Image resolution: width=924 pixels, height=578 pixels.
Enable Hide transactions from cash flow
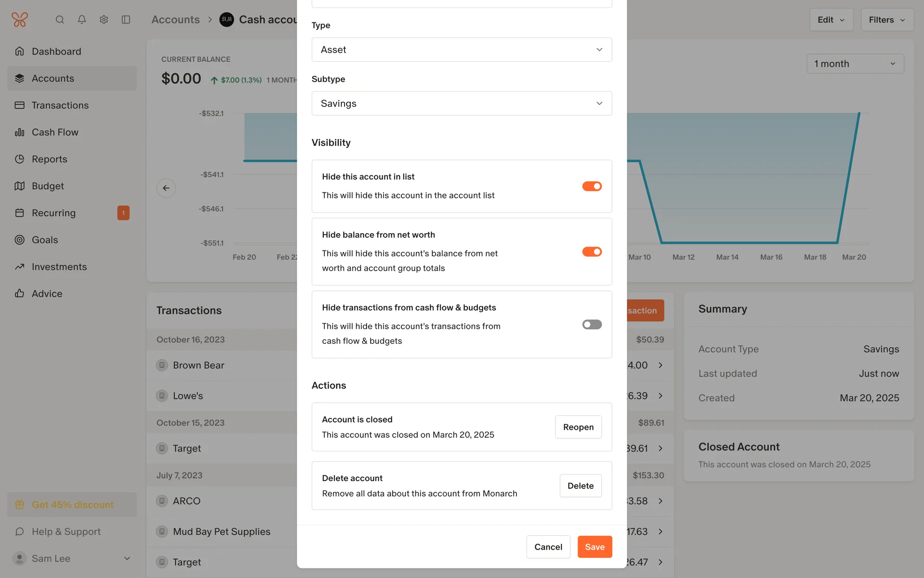pyautogui.click(x=591, y=325)
